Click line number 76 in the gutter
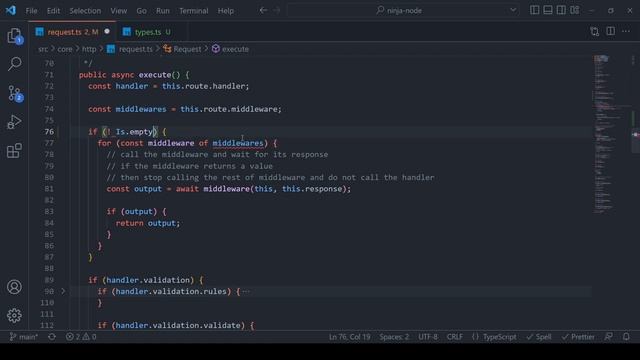This screenshot has width=640, height=360. (49, 132)
